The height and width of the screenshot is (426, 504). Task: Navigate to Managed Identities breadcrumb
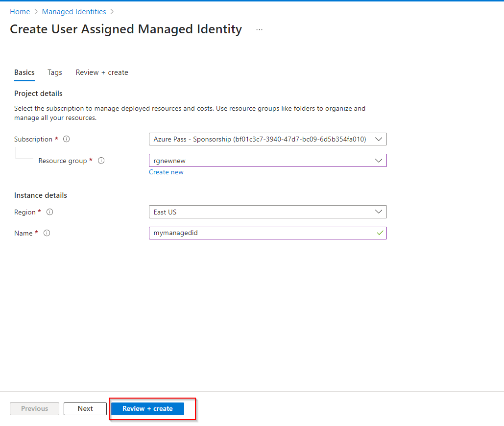(x=74, y=11)
